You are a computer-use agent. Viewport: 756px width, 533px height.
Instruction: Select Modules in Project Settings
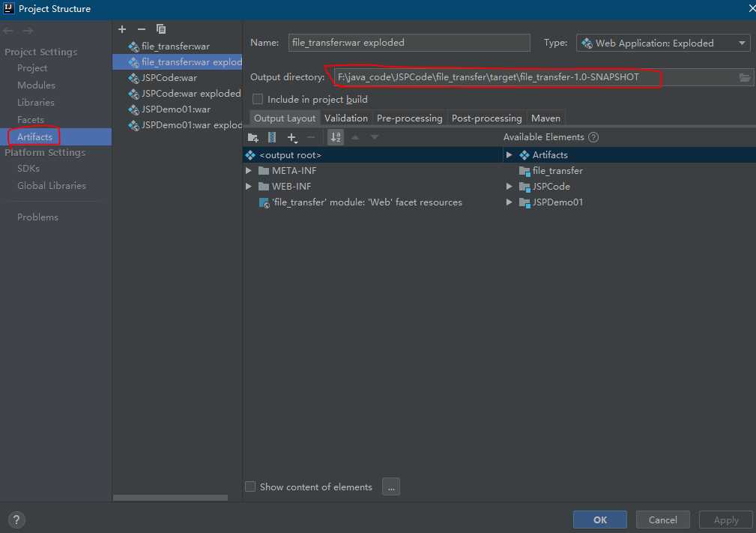click(36, 85)
